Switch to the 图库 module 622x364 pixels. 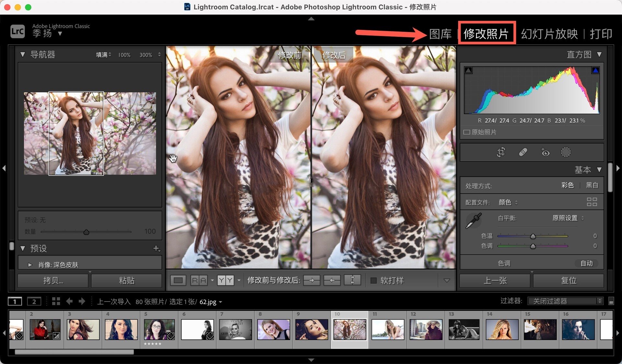point(440,34)
